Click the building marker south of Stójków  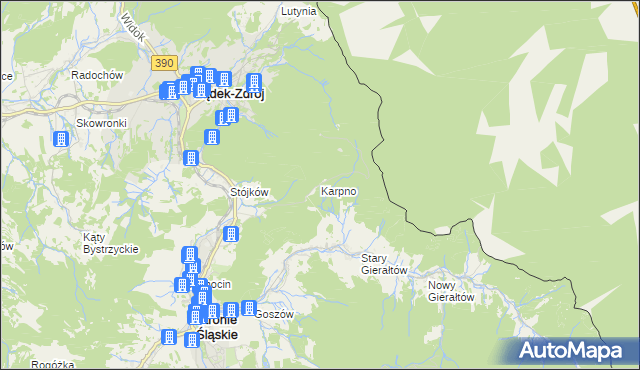(x=231, y=234)
